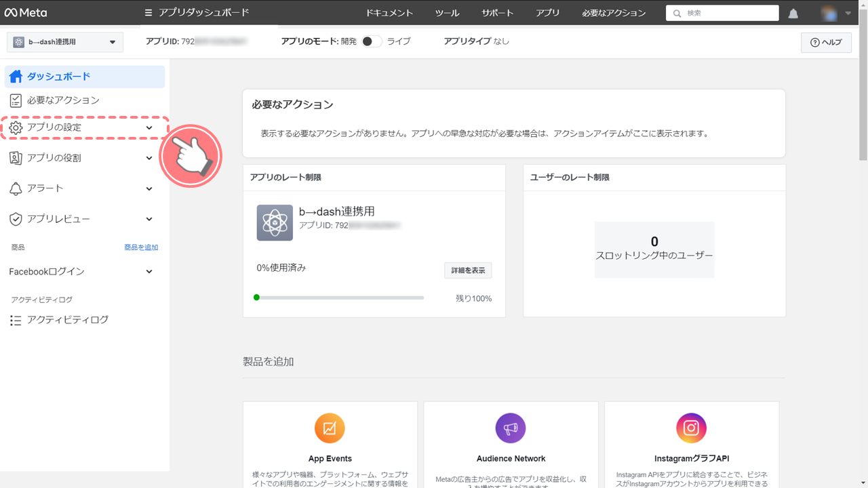Click the Audience Network megaphone icon
The width and height of the screenshot is (868, 488).
click(x=511, y=428)
